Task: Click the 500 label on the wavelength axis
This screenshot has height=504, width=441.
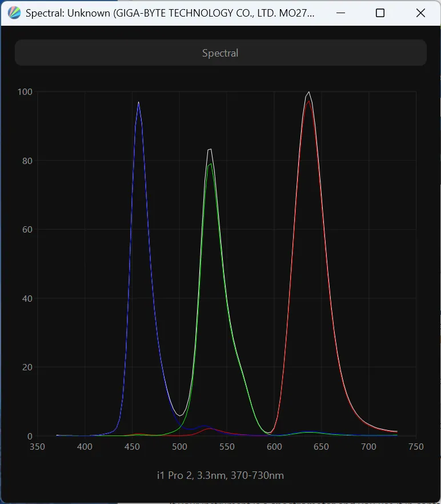Action: pyautogui.click(x=179, y=447)
